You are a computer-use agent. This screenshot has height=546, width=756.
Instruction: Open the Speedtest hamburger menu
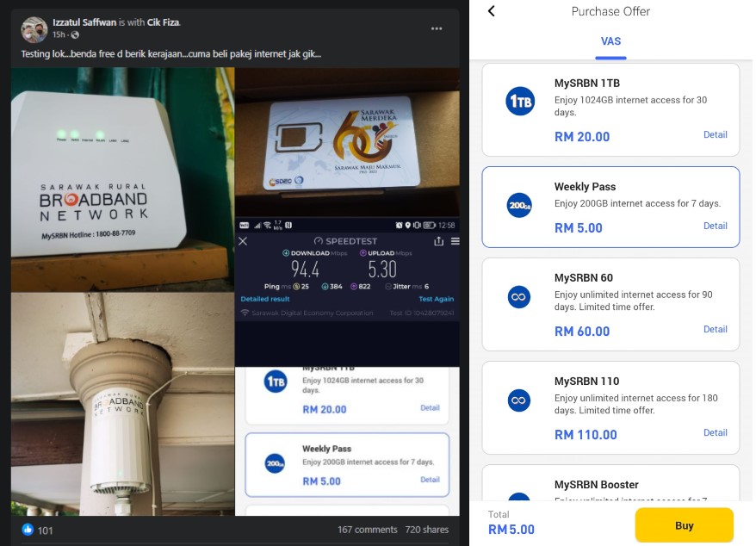(x=455, y=241)
